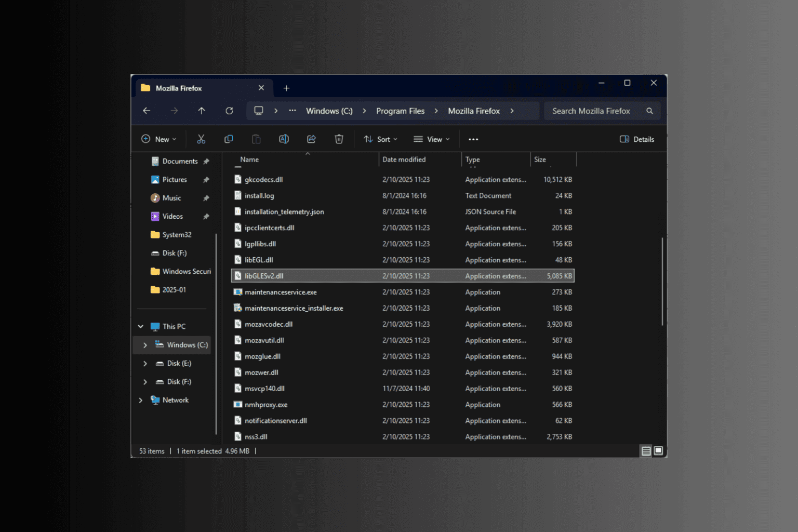Open Windows Securi folder in sidebar
The width and height of the screenshot is (798, 532).
(x=180, y=271)
